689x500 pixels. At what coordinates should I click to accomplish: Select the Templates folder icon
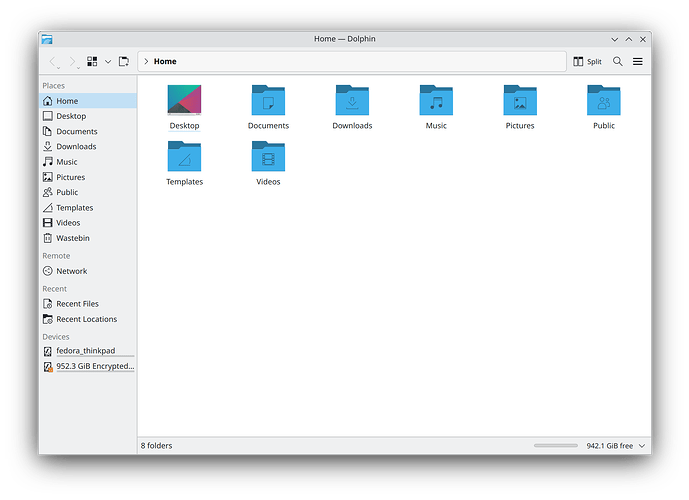pos(184,158)
